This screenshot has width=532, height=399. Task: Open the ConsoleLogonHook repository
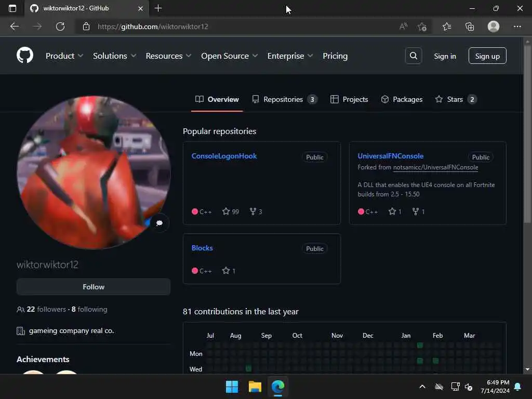pyautogui.click(x=224, y=156)
